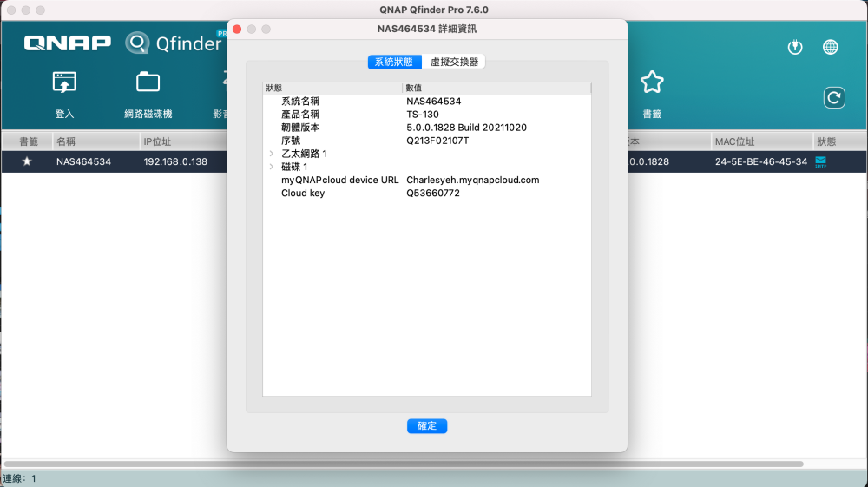Click the refresh button in Qfinder

[833, 98]
